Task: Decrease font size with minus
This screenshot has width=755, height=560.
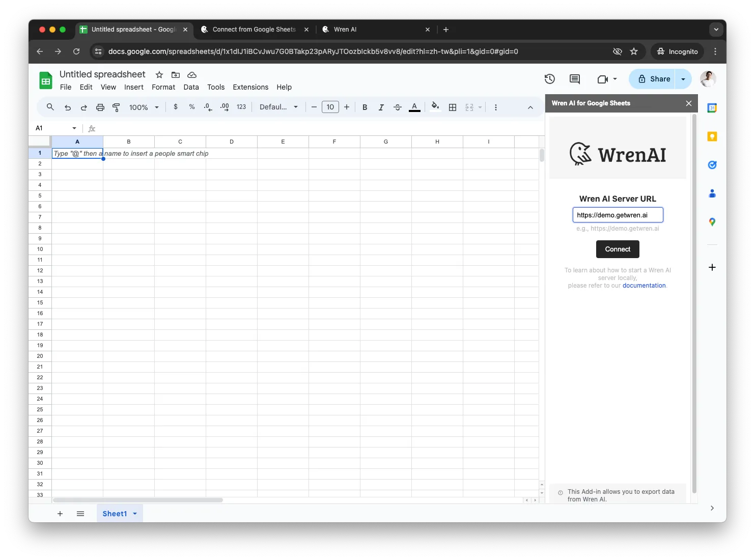Action: coord(314,107)
